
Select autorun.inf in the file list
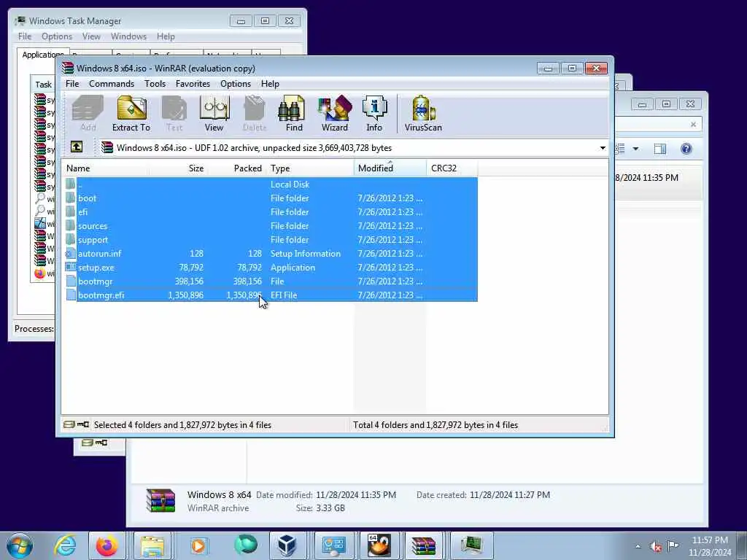point(271,253)
